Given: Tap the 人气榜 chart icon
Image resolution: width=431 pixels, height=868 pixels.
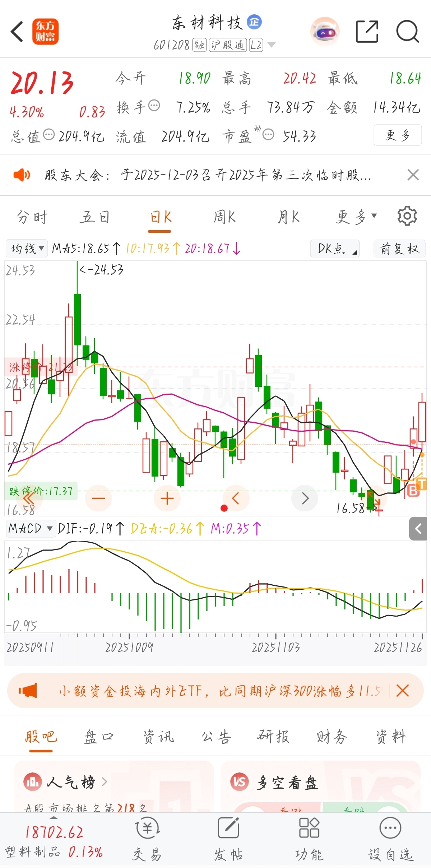Looking at the screenshot, I should click(x=33, y=782).
